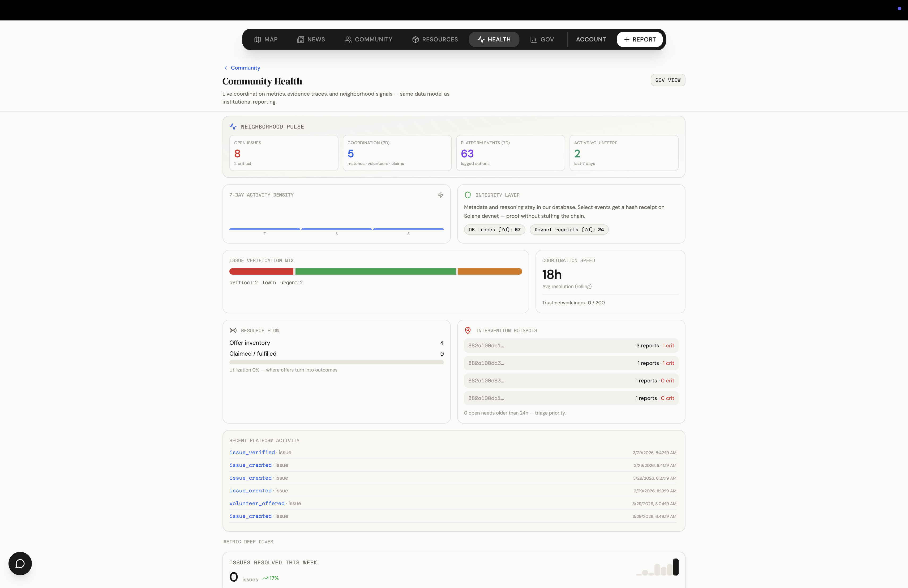Screen dimensions: 908x588
Task: Click the Open Issues stat card
Action: (x=284, y=153)
